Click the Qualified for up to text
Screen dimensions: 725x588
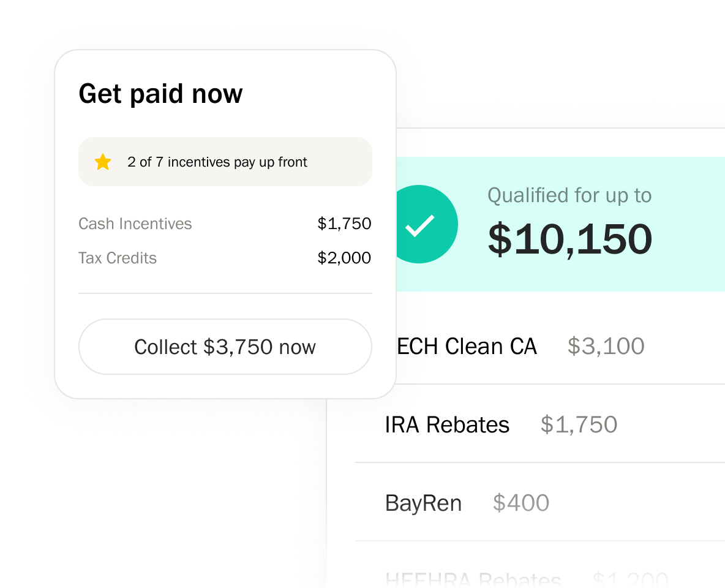coord(569,196)
